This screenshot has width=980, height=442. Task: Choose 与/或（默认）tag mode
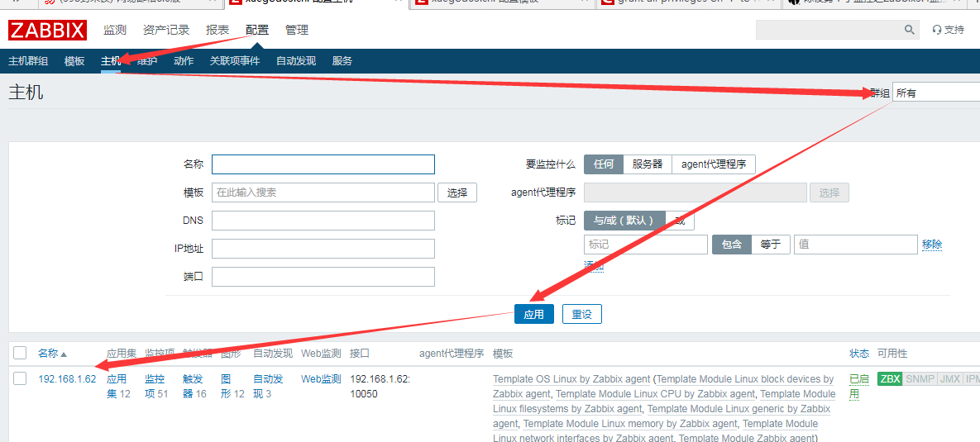(x=624, y=221)
